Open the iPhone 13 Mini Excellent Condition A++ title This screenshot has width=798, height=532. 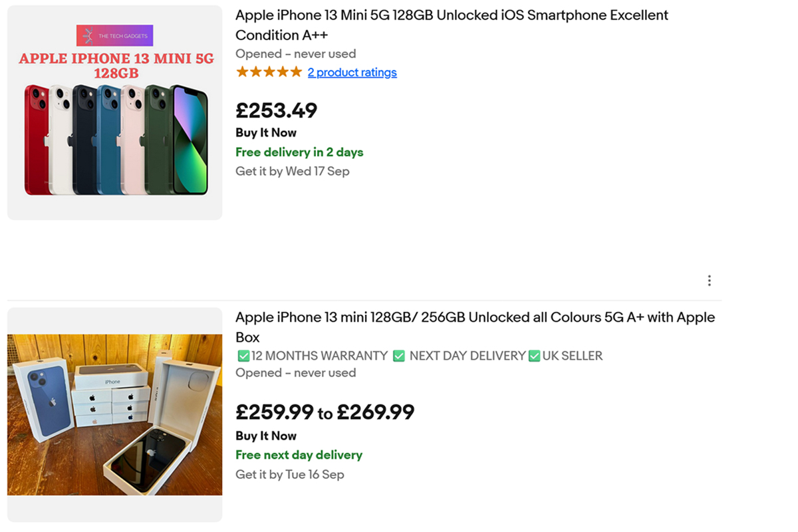pyautogui.click(x=452, y=25)
